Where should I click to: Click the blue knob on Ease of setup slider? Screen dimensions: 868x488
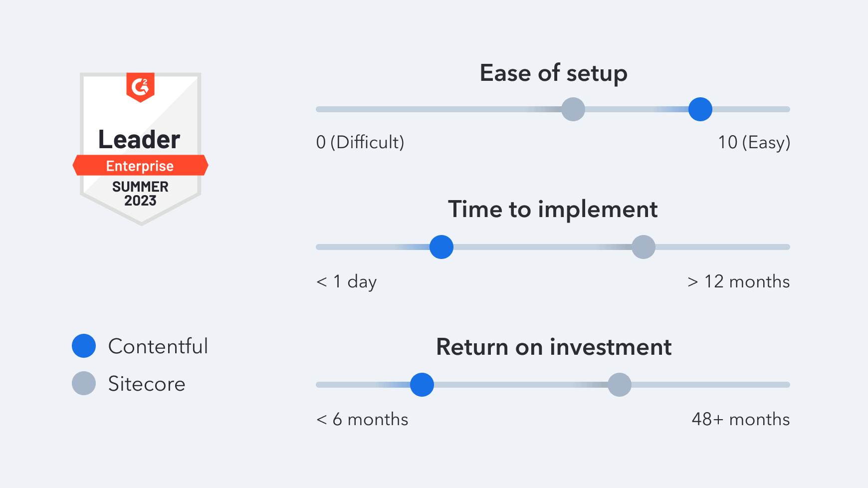[700, 109]
